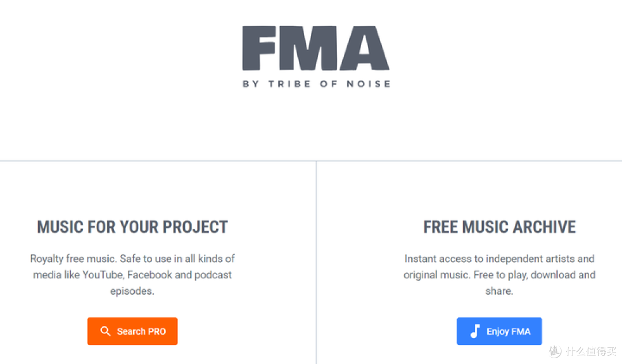The width and height of the screenshot is (622, 364).
Task: Click the vertical divider between the two panels
Action: pyautogui.click(x=316, y=263)
